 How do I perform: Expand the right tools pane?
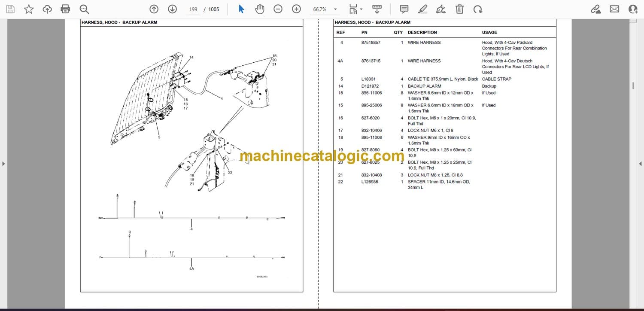640,164
